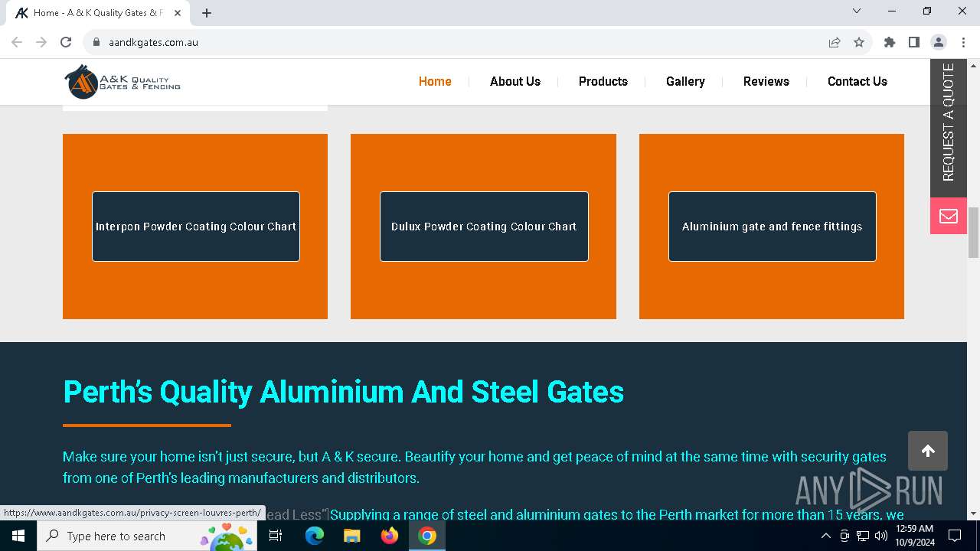Open Windows Start menu
Image resolution: width=980 pixels, height=551 pixels.
18,536
